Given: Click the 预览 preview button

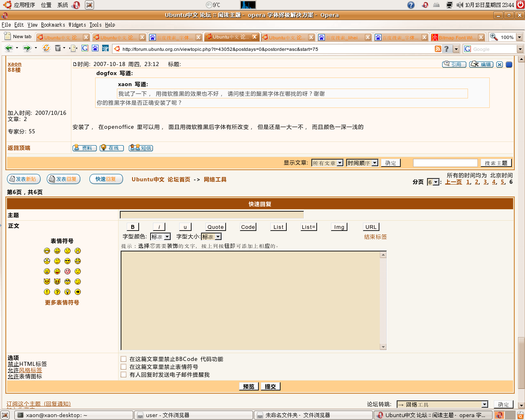Looking at the screenshot, I should (x=249, y=386).
